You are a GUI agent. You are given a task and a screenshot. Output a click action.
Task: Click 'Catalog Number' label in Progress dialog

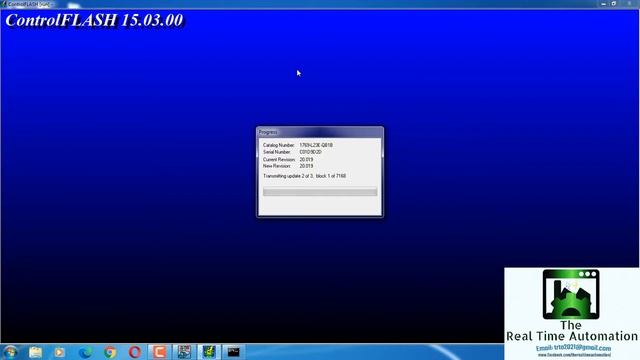[278, 145]
